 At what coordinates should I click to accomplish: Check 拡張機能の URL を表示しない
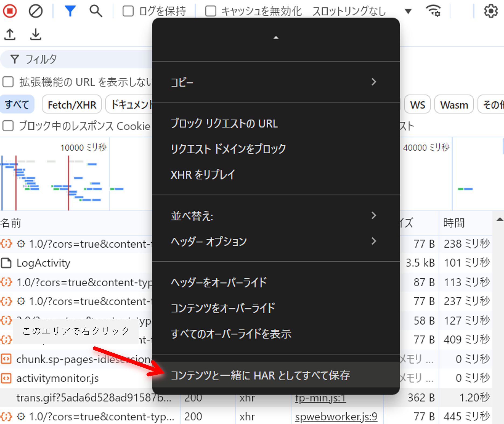[x=8, y=82]
